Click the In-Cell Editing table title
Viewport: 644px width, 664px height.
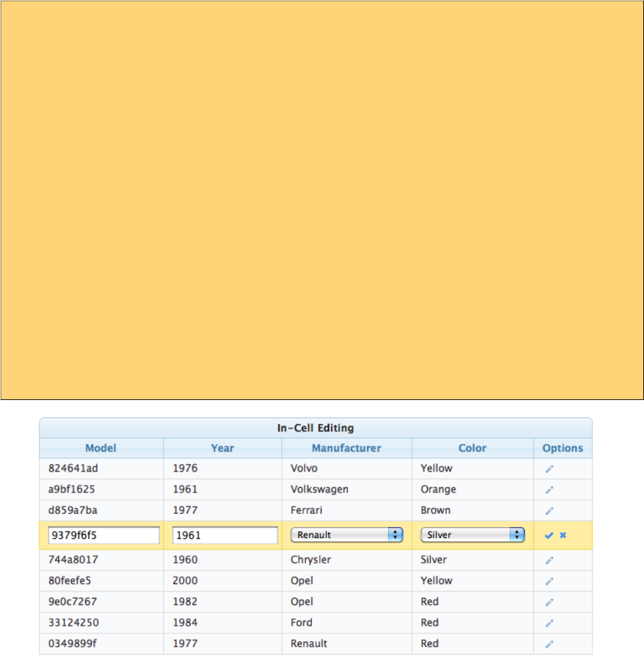[316, 428]
